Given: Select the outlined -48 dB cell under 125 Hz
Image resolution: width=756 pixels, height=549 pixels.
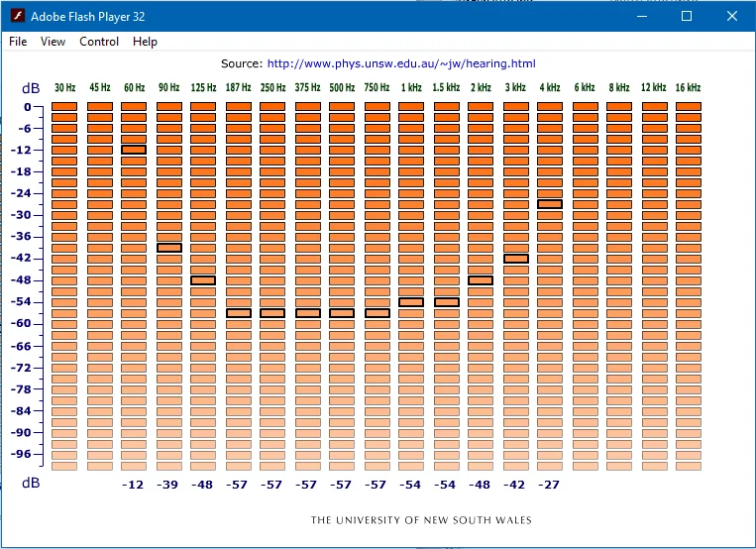Looking at the screenshot, I should click(203, 280).
